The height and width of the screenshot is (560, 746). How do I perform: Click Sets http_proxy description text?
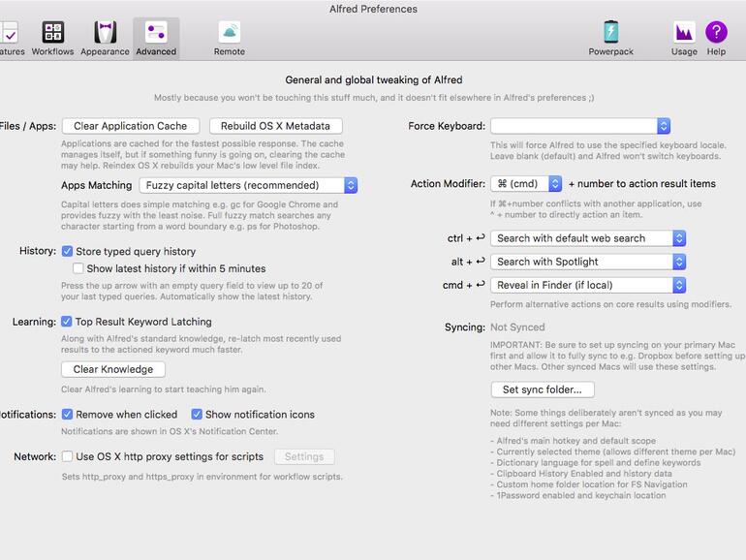tap(202, 477)
